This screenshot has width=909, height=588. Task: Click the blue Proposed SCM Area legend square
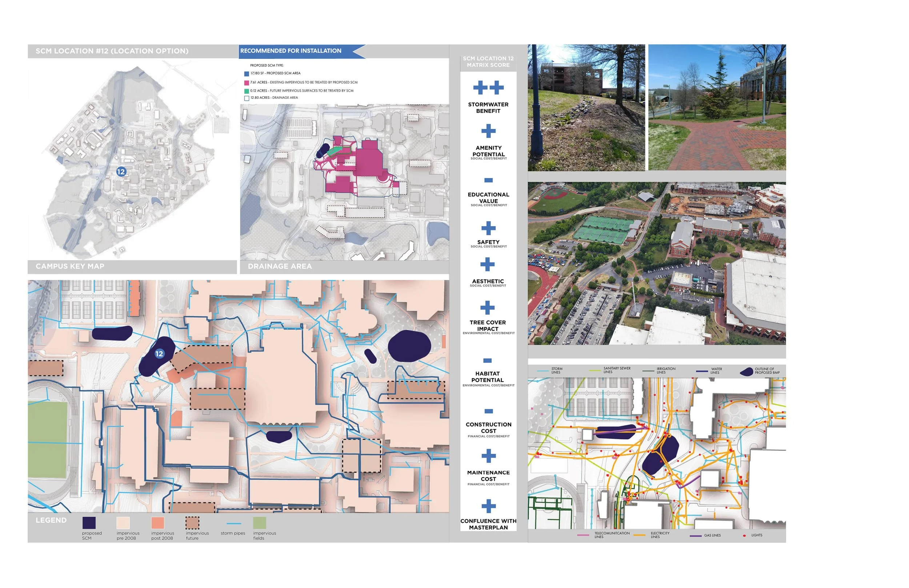247,74
